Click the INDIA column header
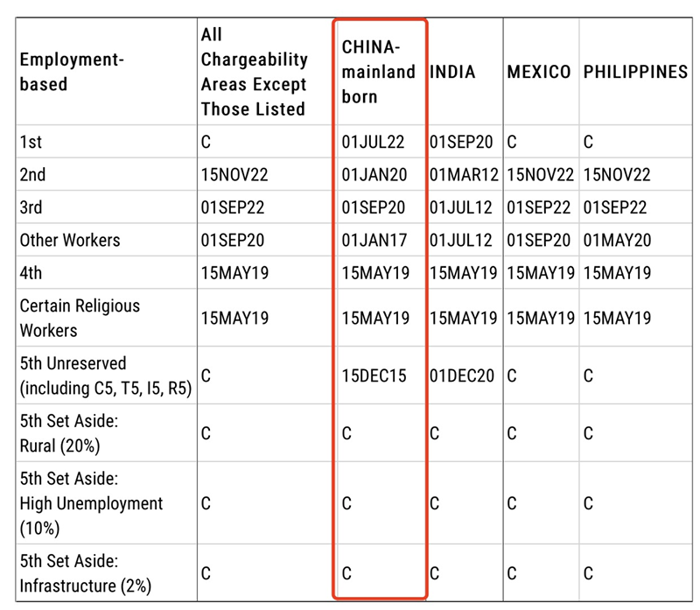 coord(452,72)
